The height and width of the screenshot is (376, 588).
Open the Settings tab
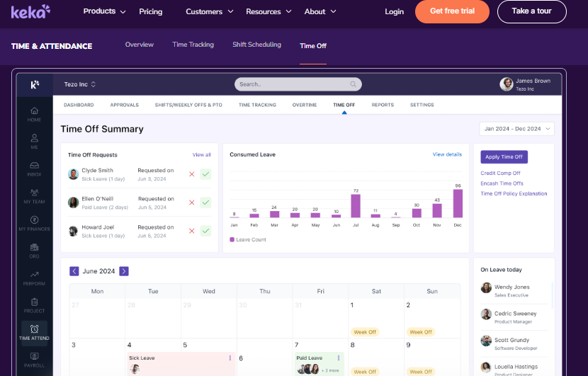click(422, 105)
